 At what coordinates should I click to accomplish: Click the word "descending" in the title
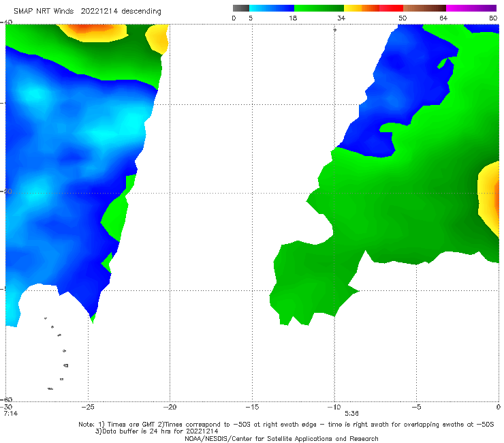point(141,12)
